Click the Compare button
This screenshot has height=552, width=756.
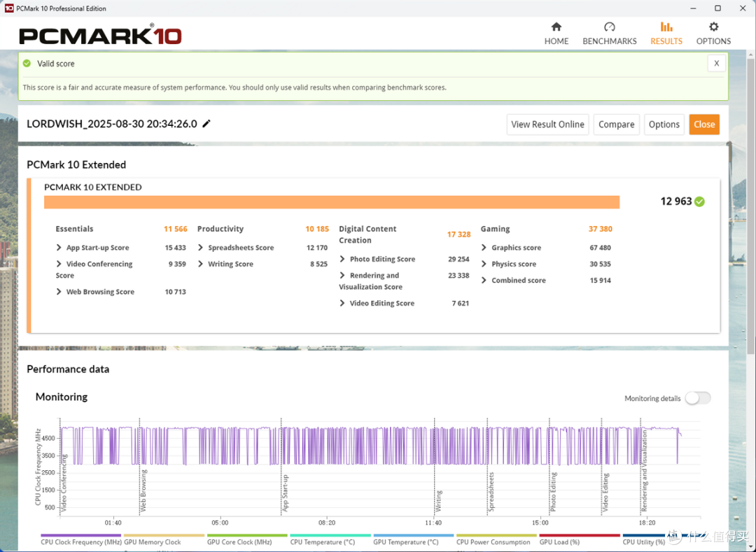pyautogui.click(x=616, y=125)
